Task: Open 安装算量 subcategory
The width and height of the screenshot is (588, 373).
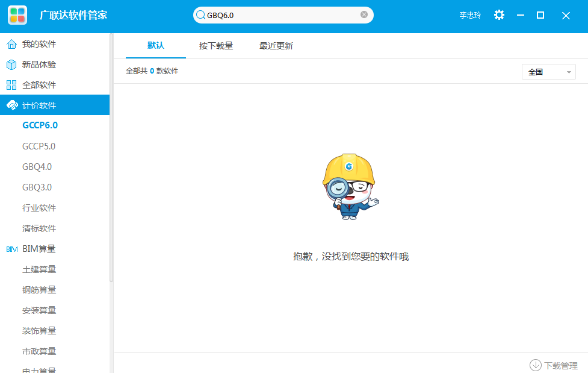Action: pyautogui.click(x=39, y=310)
